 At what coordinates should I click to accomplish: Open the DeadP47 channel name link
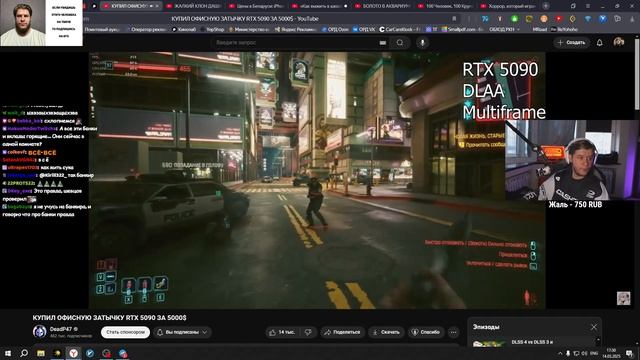[x=61, y=329]
